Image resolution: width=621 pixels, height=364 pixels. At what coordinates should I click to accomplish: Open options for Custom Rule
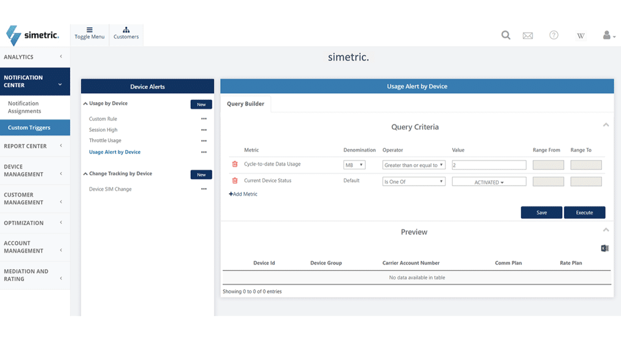pyautogui.click(x=204, y=119)
